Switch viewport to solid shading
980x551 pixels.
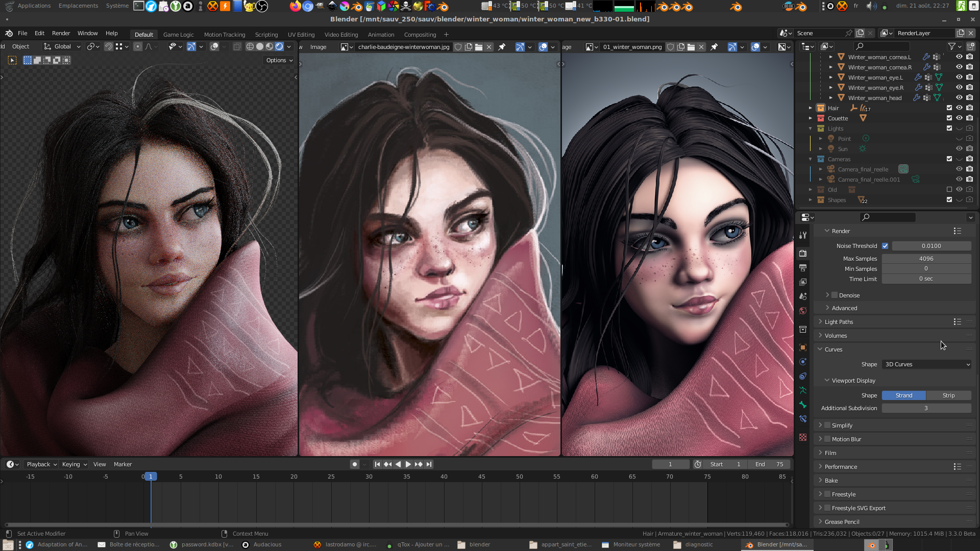point(260,46)
